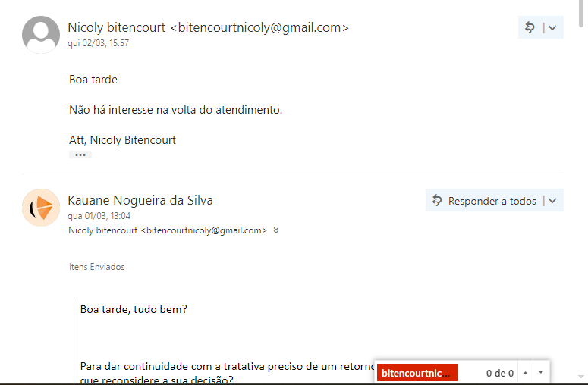This screenshot has width=588, height=385.
Task: Click the Responder a todos button
Action: 484,201
